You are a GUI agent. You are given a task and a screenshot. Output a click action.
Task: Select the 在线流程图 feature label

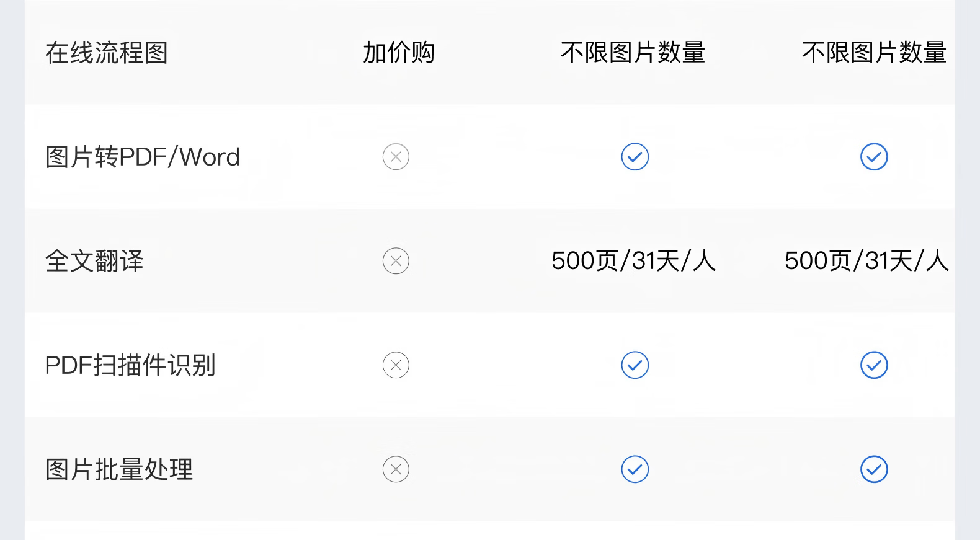pos(107,53)
